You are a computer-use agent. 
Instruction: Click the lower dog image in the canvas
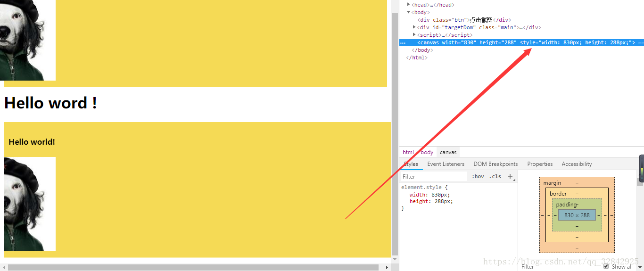pyautogui.click(x=30, y=204)
